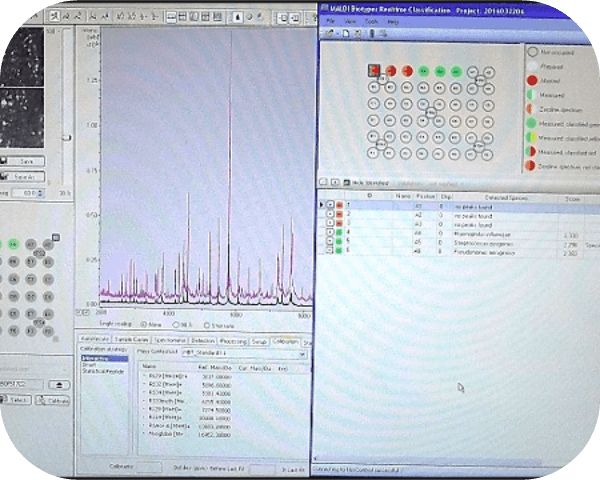This screenshot has width=600, height=480.
Task: Open the Tools menu in Biotyper
Action: tap(372, 20)
